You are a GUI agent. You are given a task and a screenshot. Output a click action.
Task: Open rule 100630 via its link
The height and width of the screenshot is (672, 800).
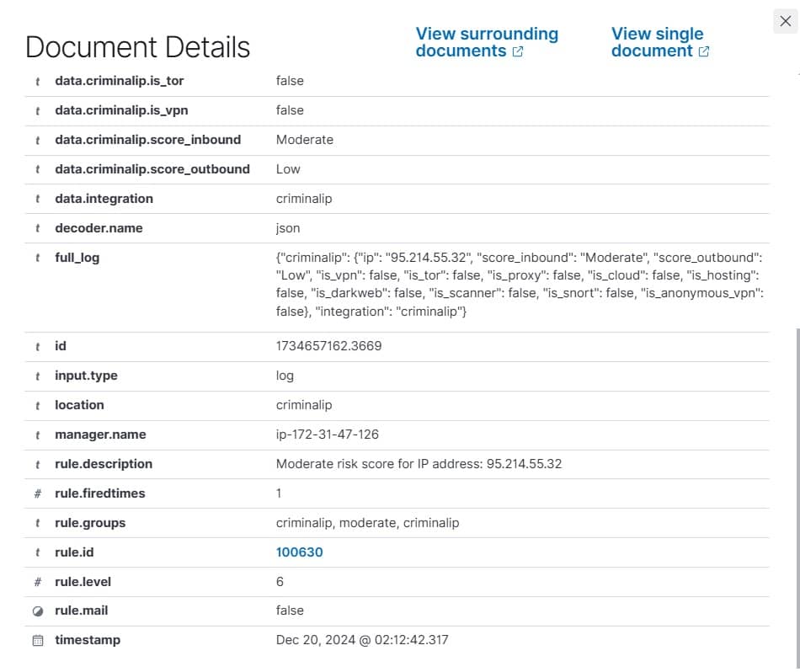(x=299, y=552)
